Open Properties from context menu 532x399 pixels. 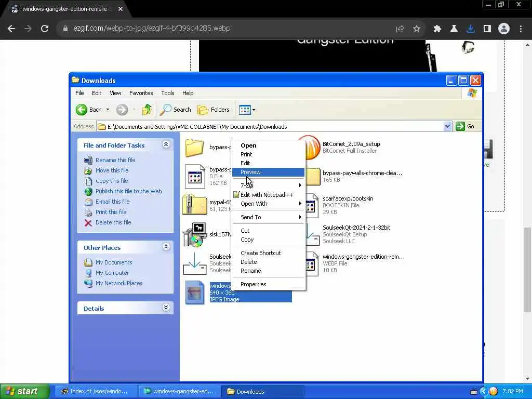coord(268,284)
